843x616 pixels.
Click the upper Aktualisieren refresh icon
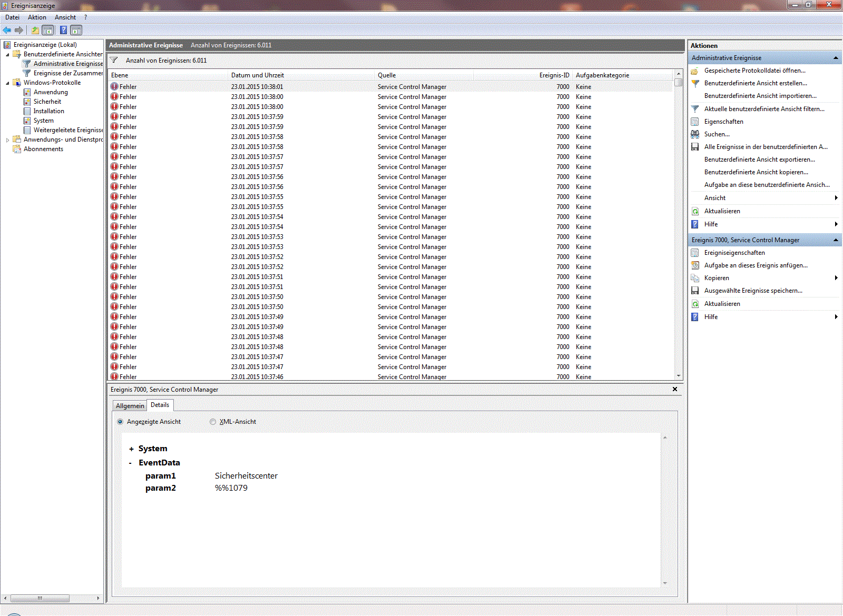coord(695,211)
